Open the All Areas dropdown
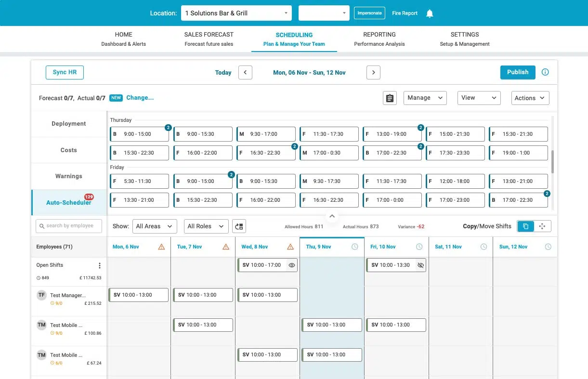 coord(155,226)
